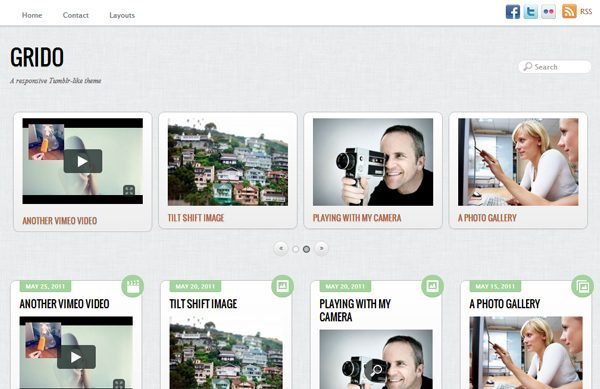The image size is (600, 389).
Task: Open the Home menu item
Action: tap(32, 15)
